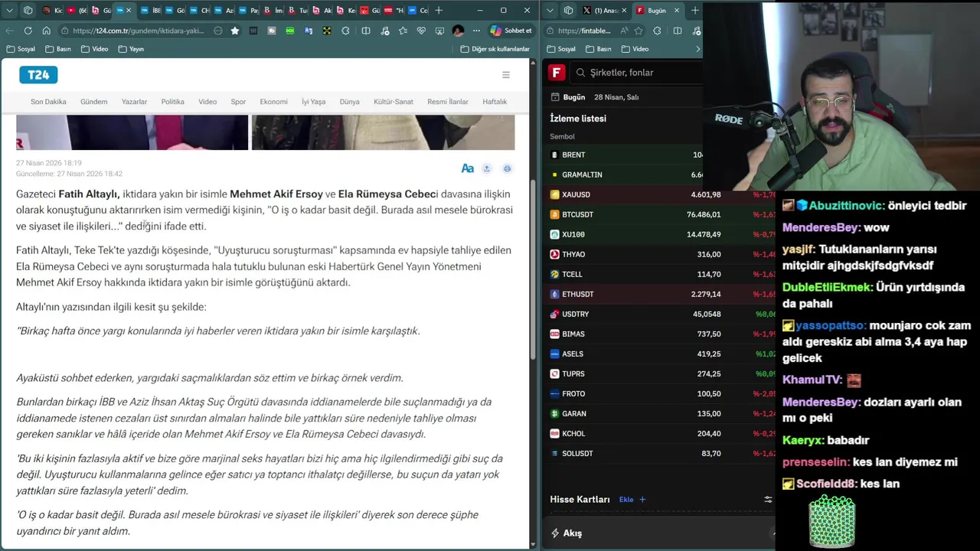This screenshot has height=551, width=980.
Task: Favorite the Fintables page star
Action: [639, 31]
